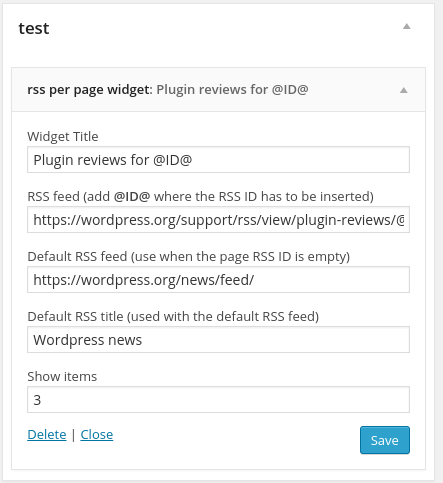Click the test sidebar heading text
Viewport: 443px width, 483px height.
pyautogui.click(x=34, y=28)
